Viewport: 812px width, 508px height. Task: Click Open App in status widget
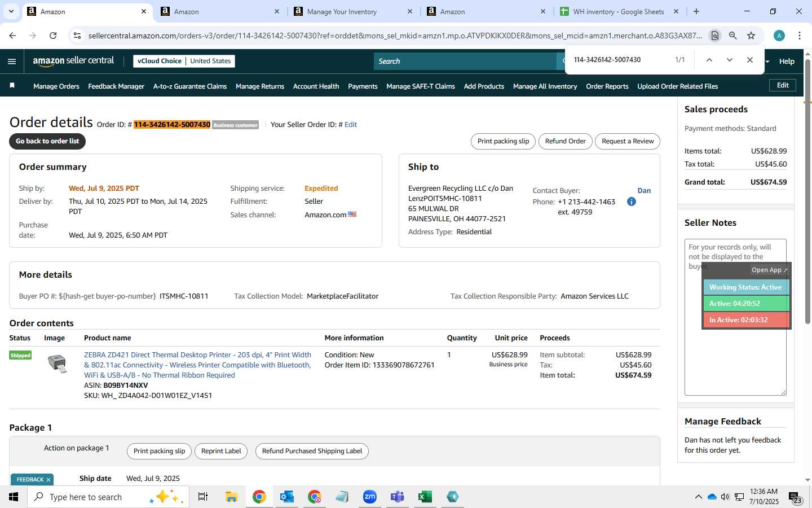769,270
